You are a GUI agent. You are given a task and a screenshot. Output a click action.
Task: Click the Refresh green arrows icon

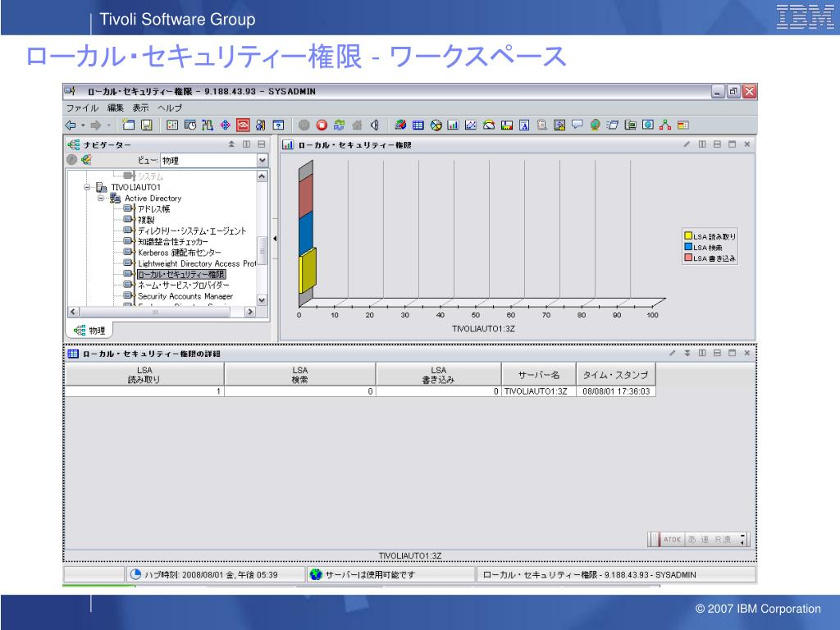pos(339,125)
